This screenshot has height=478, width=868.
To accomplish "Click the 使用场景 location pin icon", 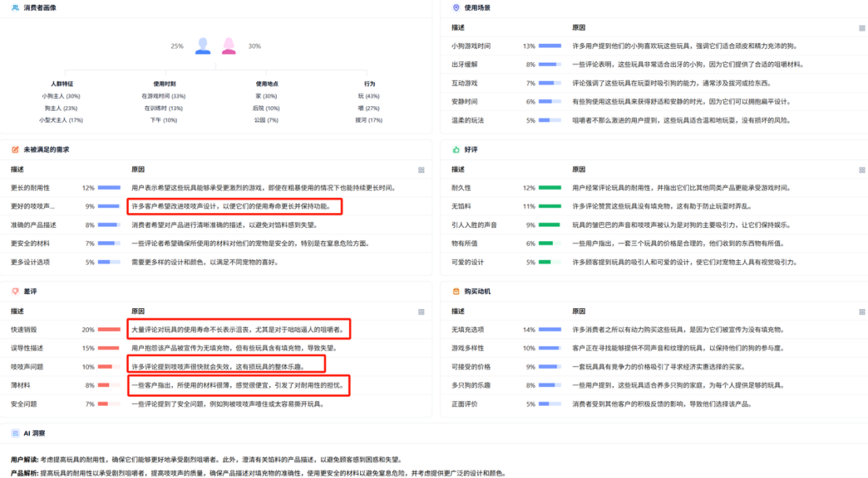I will click(456, 8).
